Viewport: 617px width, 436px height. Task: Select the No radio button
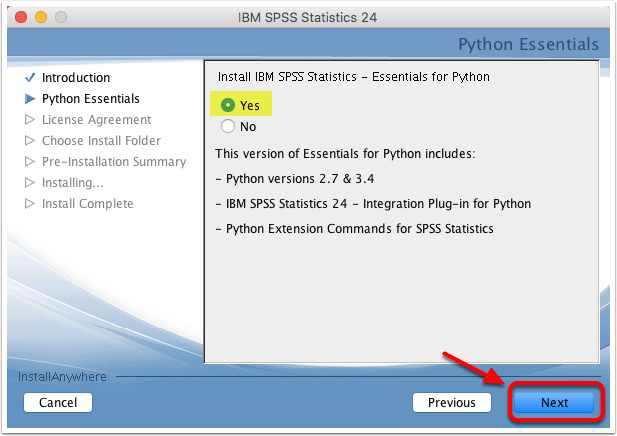point(228,126)
